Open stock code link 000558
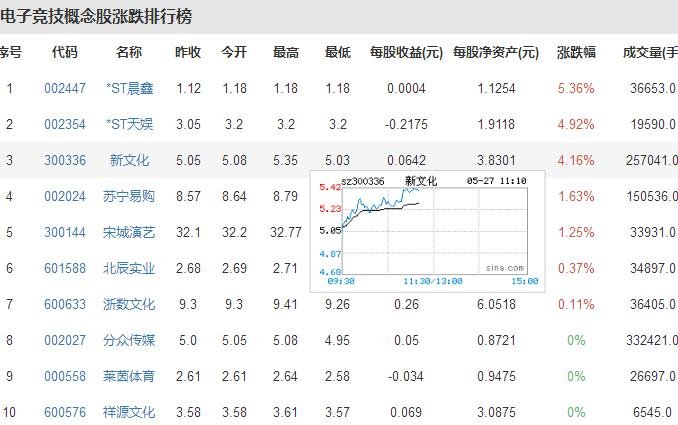This screenshot has height=425, width=678. [65, 376]
